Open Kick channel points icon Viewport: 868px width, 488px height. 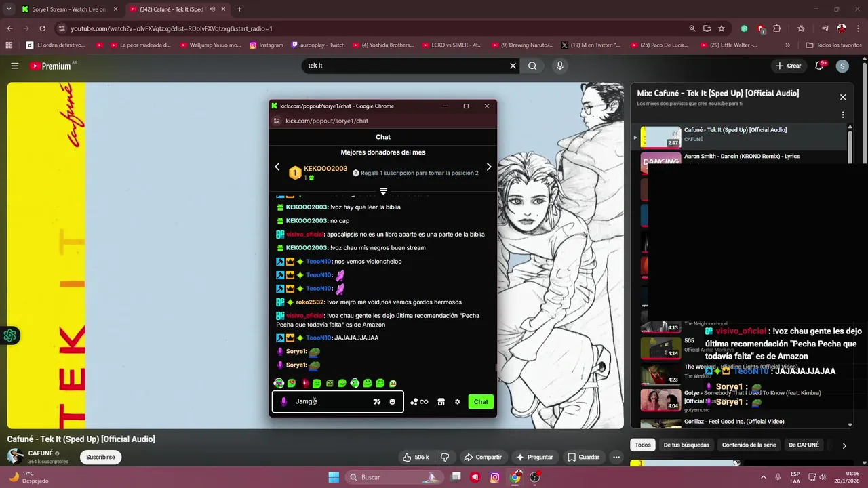click(x=418, y=402)
